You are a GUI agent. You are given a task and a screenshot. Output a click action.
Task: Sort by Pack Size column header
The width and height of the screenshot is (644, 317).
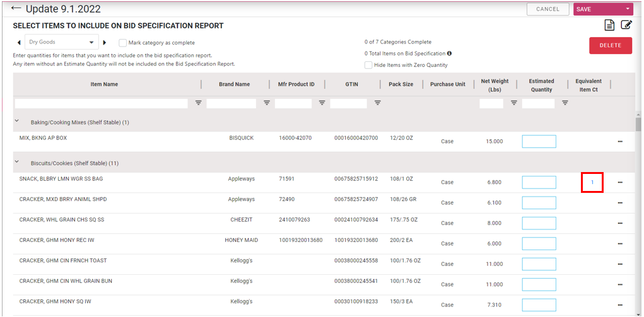(x=401, y=84)
